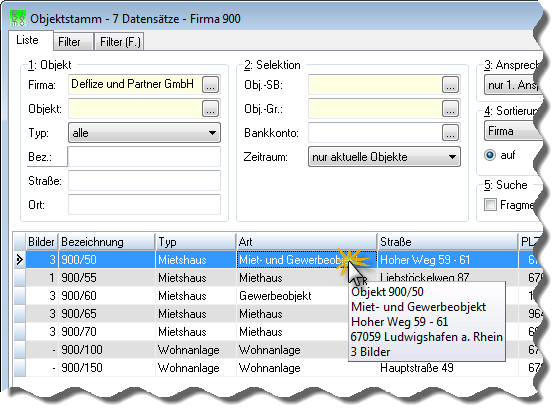Click Mietshaus type cell of row 900/55

point(196,278)
